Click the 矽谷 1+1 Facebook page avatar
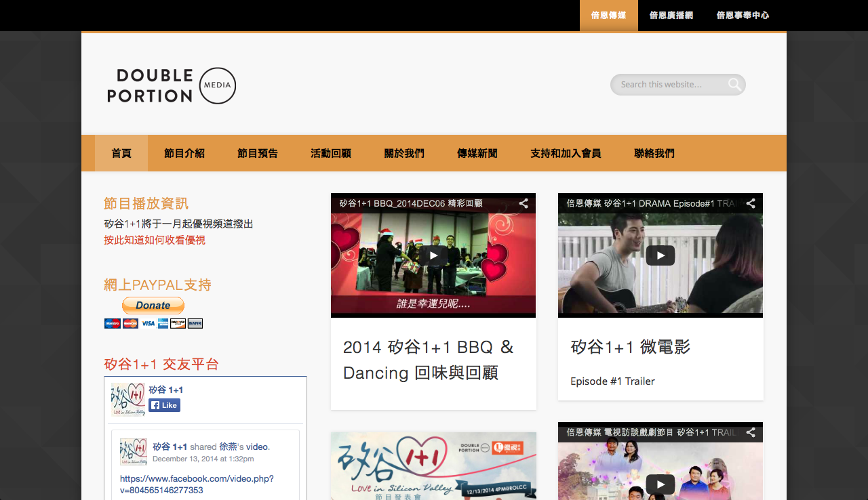Image resolution: width=868 pixels, height=500 pixels. pos(128,400)
